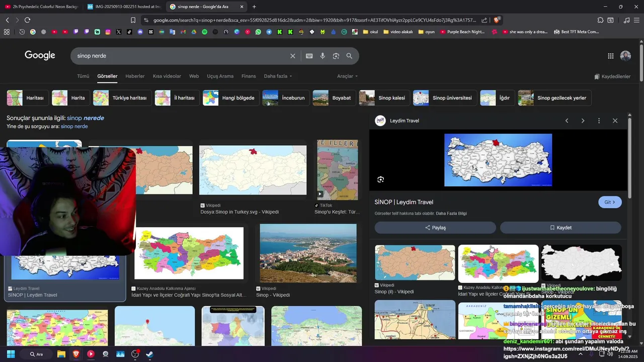Open the Discord bookmark

(140, 32)
